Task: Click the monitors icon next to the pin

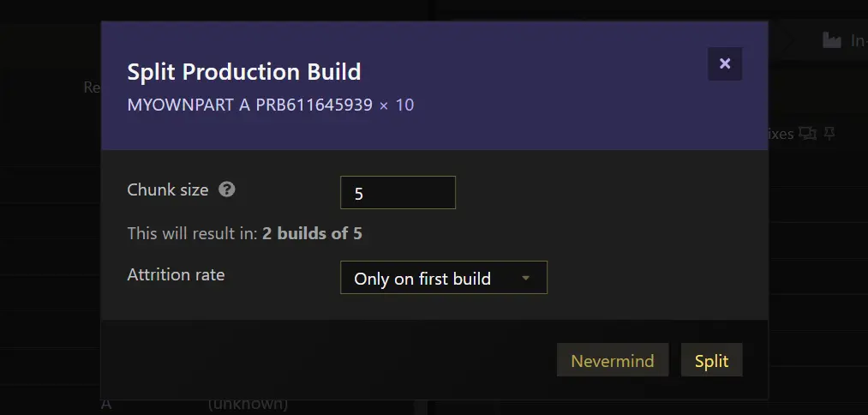Action: click(808, 134)
